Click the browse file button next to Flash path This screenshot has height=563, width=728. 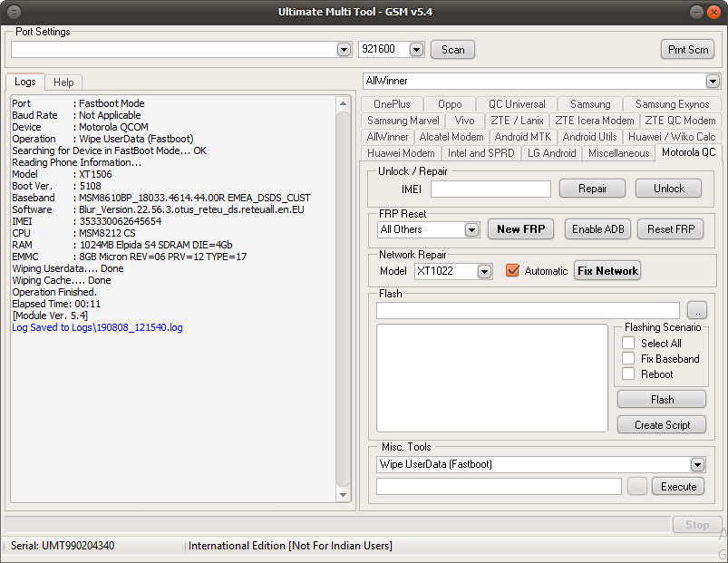point(696,310)
